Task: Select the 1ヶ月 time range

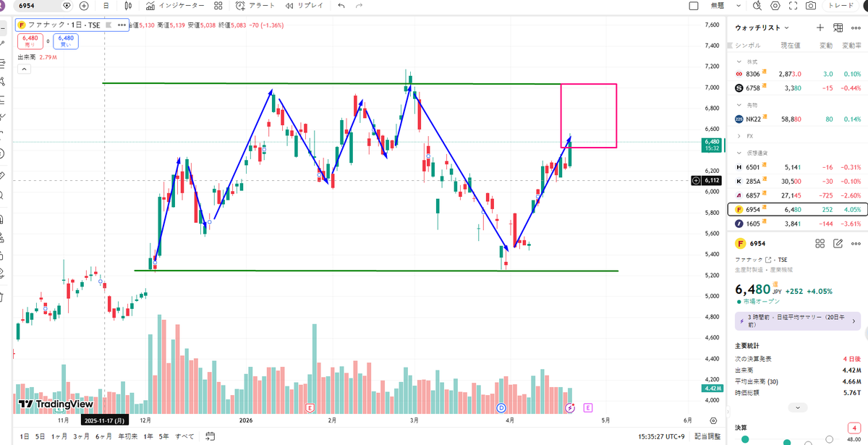Action: tap(59, 436)
